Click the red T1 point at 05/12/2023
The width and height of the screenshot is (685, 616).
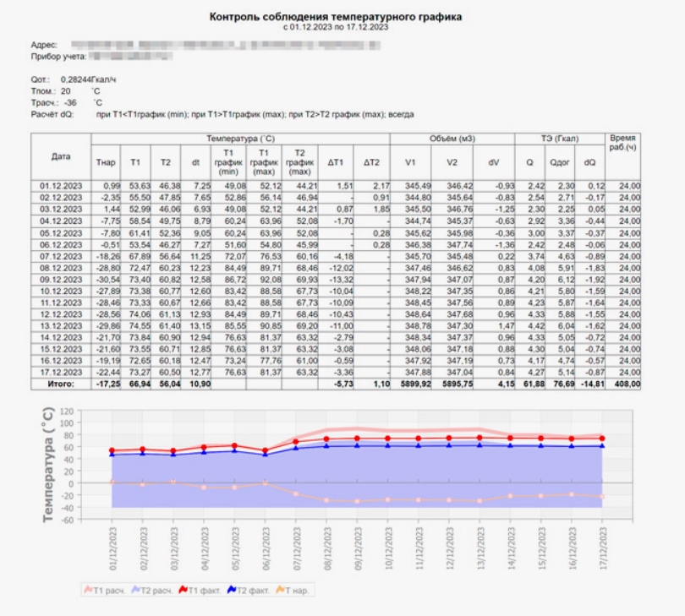point(234,445)
